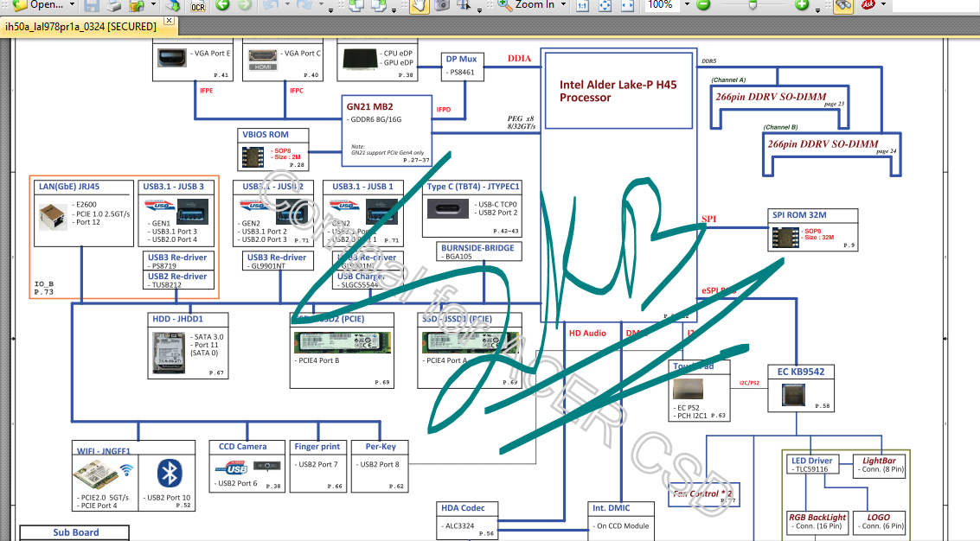Click the Fit Width zoom icon

coord(627,6)
